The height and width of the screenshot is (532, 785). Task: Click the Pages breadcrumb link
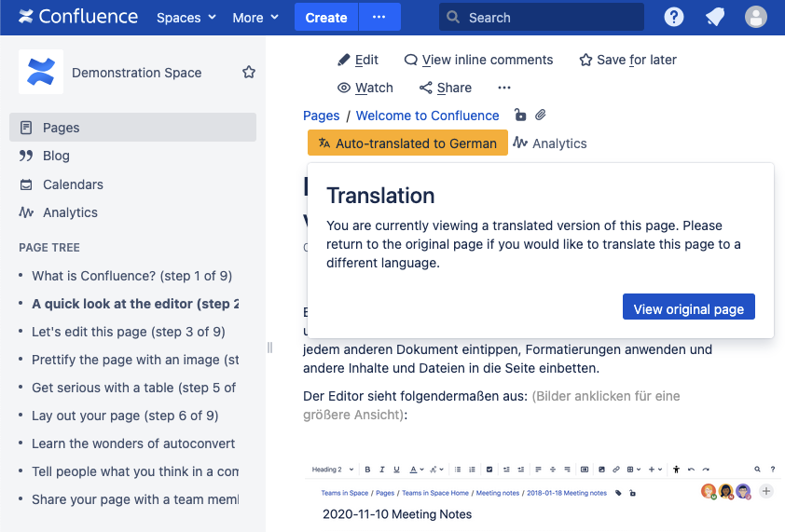tap(322, 116)
